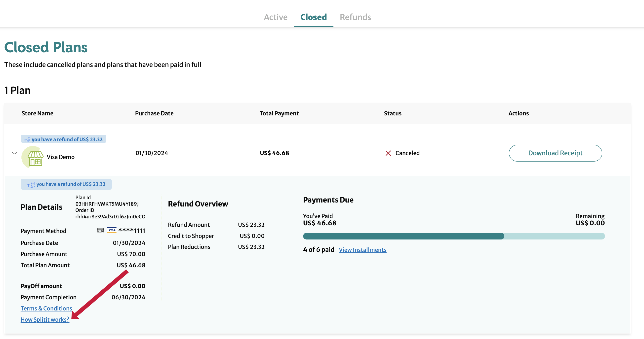Viewport: 644px width, 339px height.
Task: Click the 1 Plan count heading
Action: tap(17, 90)
